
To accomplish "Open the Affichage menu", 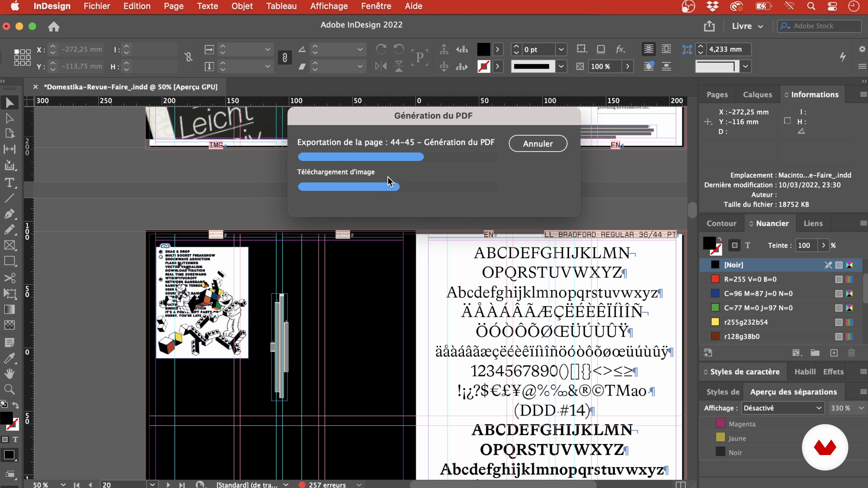I will coord(329,6).
